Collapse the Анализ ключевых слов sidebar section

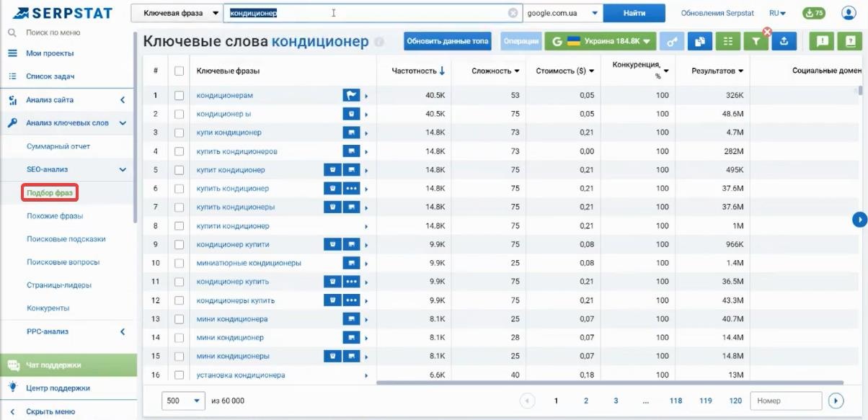click(123, 123)
